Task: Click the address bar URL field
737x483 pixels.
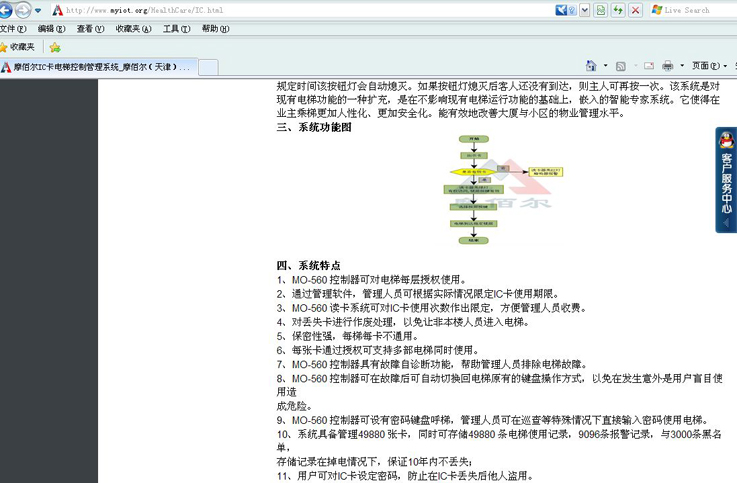Action: pyautogui.click(x=301, y=10)
